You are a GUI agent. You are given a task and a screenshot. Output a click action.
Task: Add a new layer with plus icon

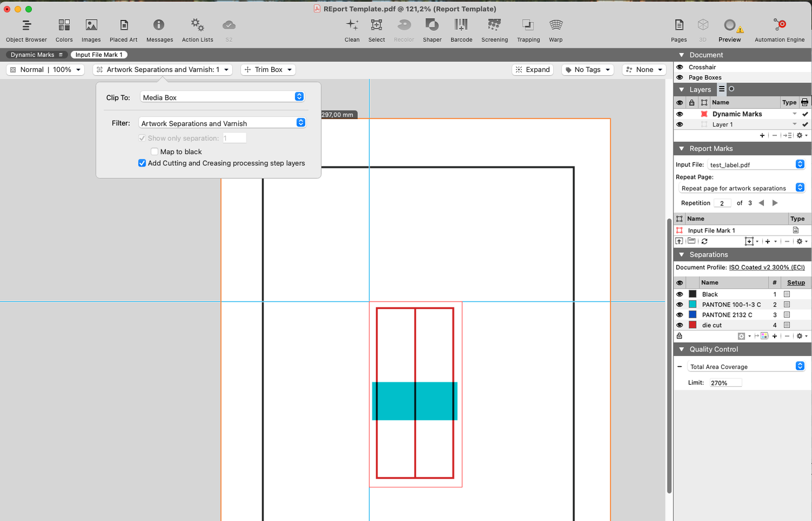click(762, 135)
